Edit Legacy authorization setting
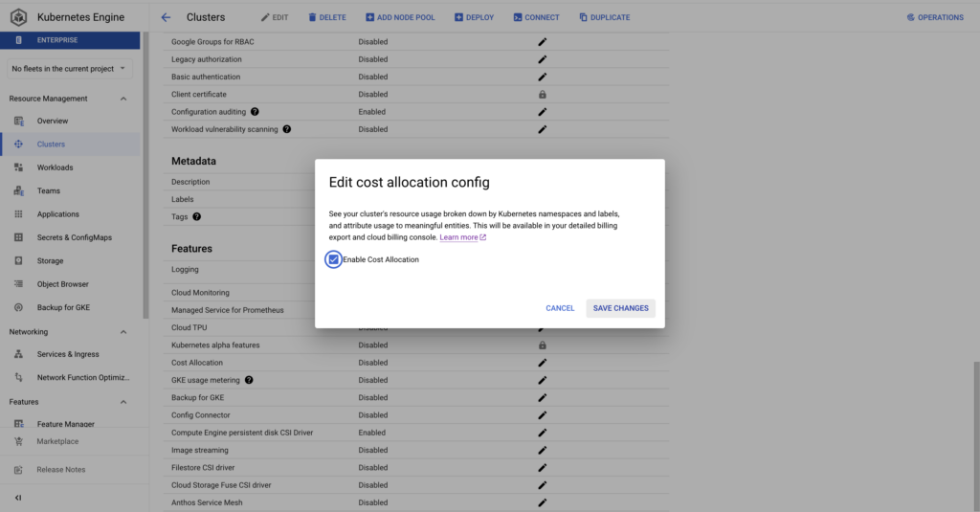Image resolution: width=980 pixels, height=512 pixels. pyautogui.click(x=542, y=59)
